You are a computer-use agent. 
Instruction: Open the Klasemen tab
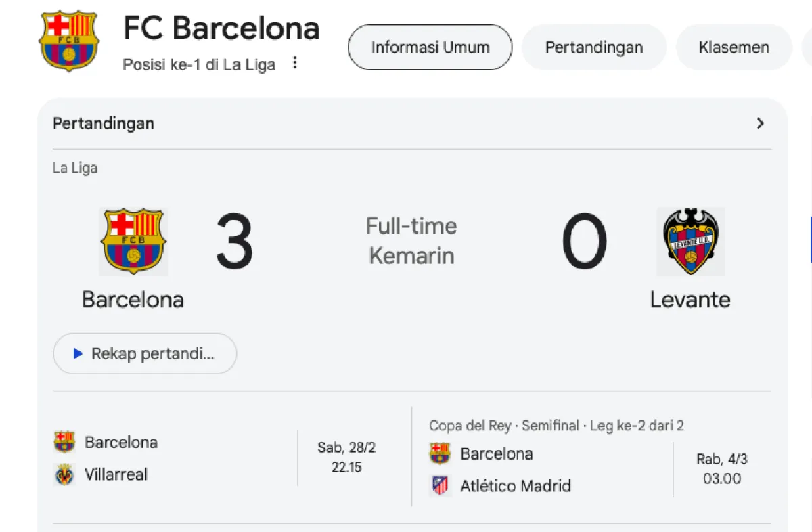pos(734,47)
